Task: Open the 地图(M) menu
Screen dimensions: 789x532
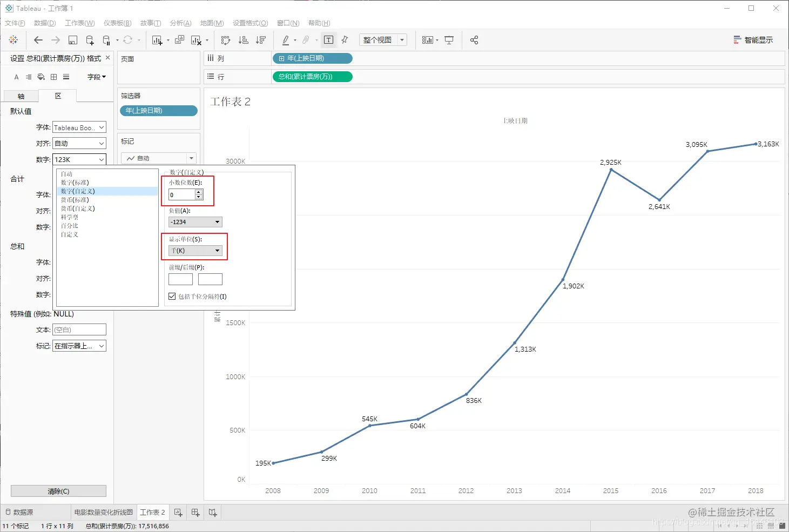Action: pos(212,23)
